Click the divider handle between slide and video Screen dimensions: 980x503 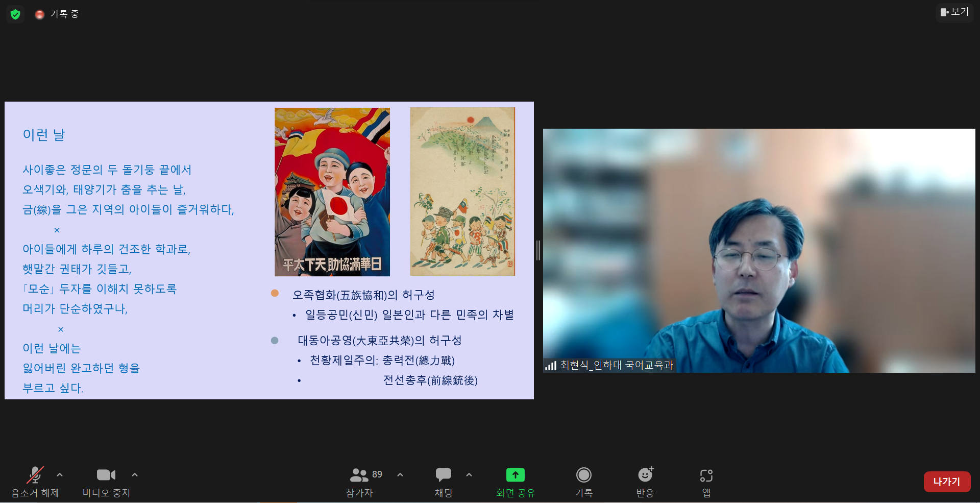click(x=538, y=250)
